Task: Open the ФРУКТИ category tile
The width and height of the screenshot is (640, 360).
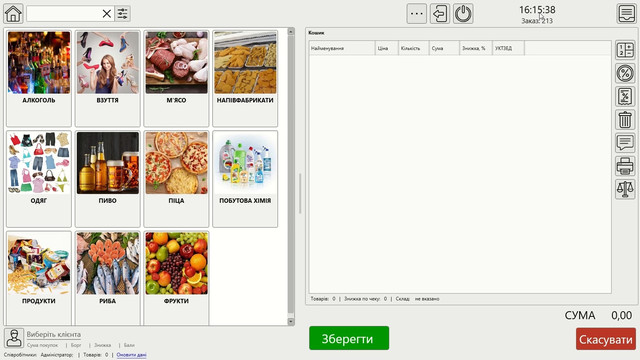Action: tap(176, 278)
